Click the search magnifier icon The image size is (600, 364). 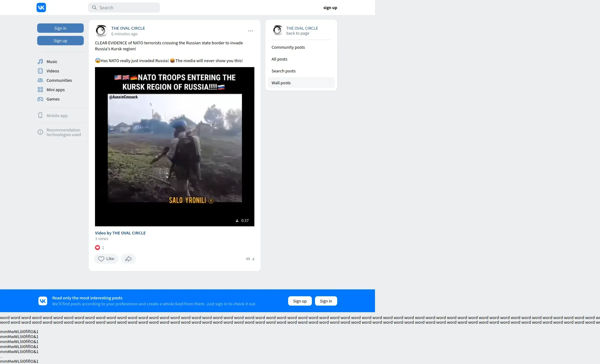click(x=94, y=7)
